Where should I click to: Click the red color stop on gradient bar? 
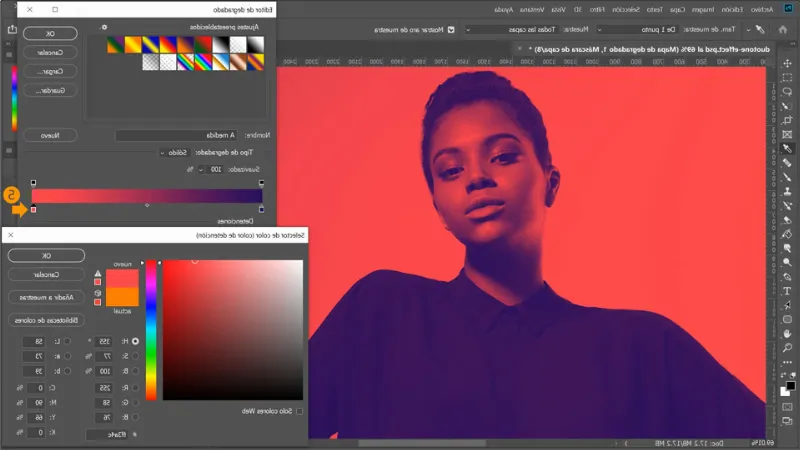[x=33, y=210]
